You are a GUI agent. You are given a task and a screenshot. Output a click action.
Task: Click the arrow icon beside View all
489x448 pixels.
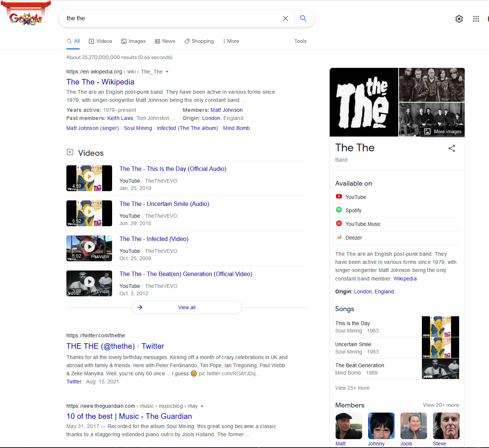(140, 307)
